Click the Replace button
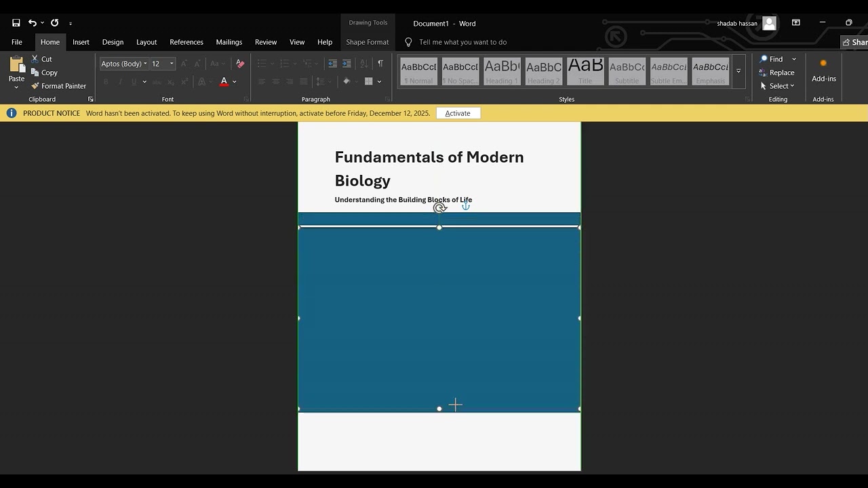The image size is (868, 488). (x=777, y=73)
